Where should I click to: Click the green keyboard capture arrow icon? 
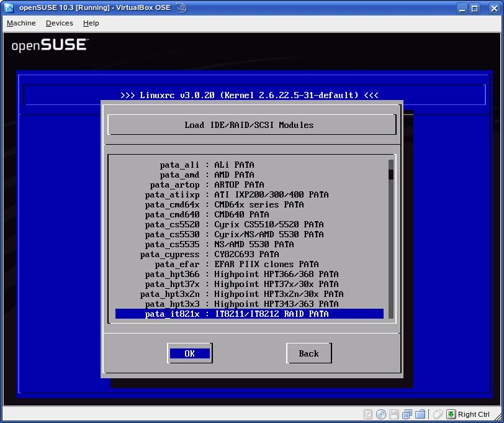point(451,414)
